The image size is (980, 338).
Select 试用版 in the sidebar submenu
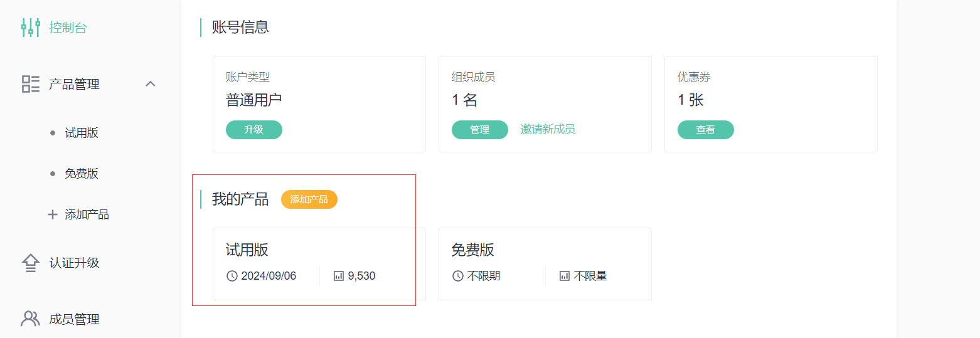[82, 133]
